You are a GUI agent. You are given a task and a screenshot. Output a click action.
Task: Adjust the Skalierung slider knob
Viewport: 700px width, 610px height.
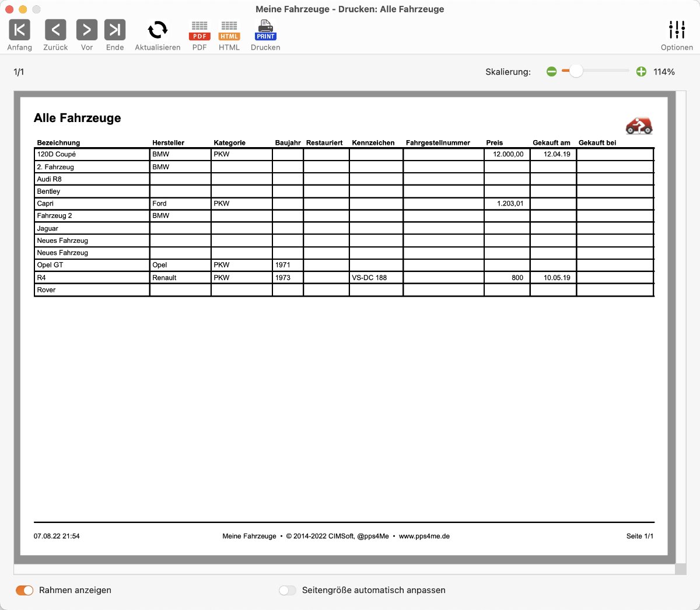point(576,71)
